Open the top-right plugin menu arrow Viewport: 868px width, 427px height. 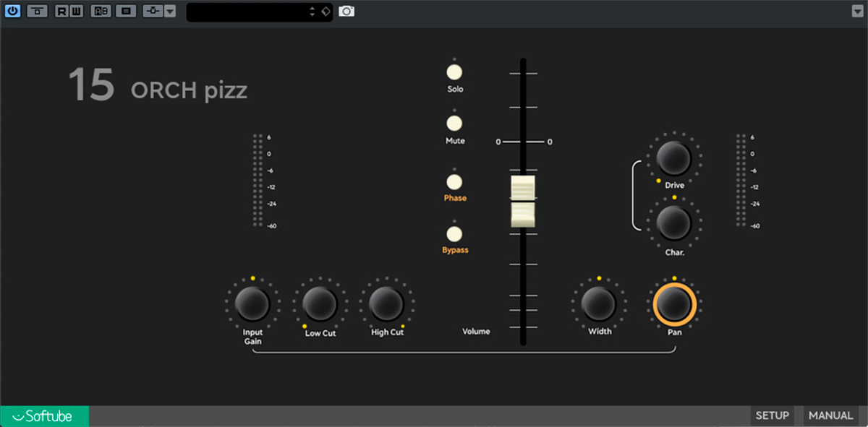(857, 11)
